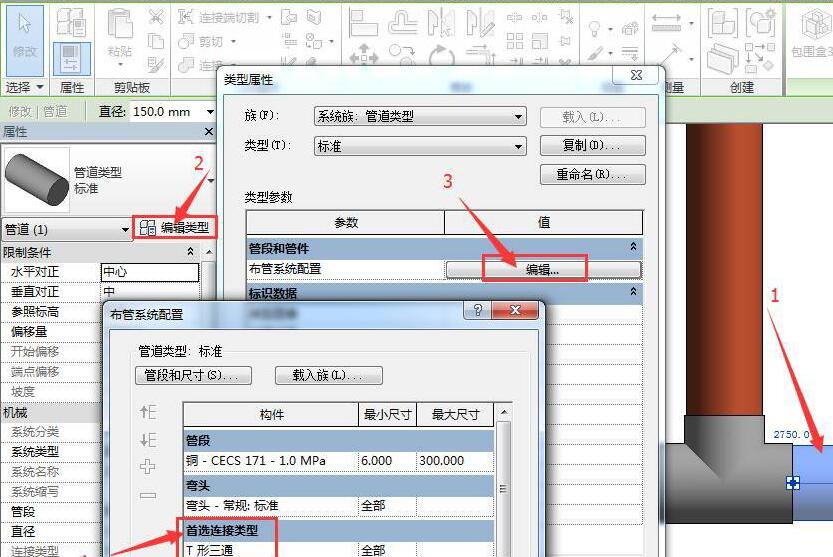
Task: Click the 重命名(R)... rename button
Action: click(x=592, y=174)
